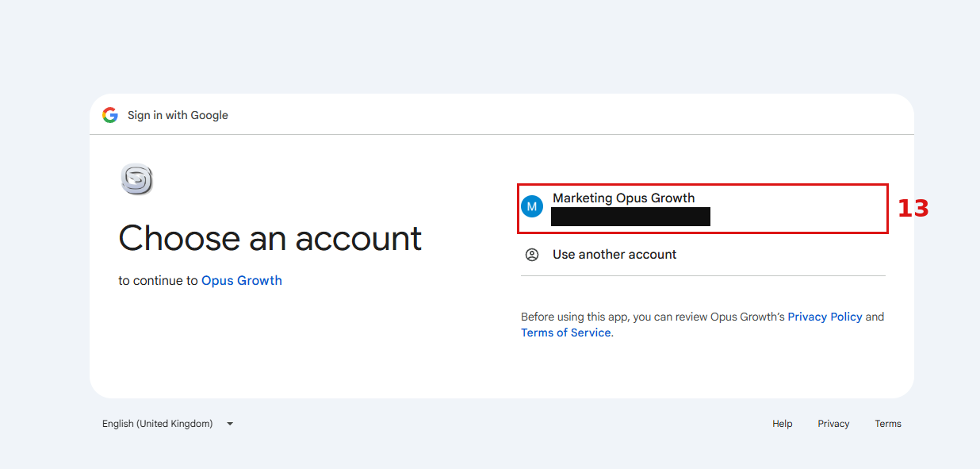Click the Opus Growth app logo
Screen dimensions: 980x469
[x=136, y=179]
